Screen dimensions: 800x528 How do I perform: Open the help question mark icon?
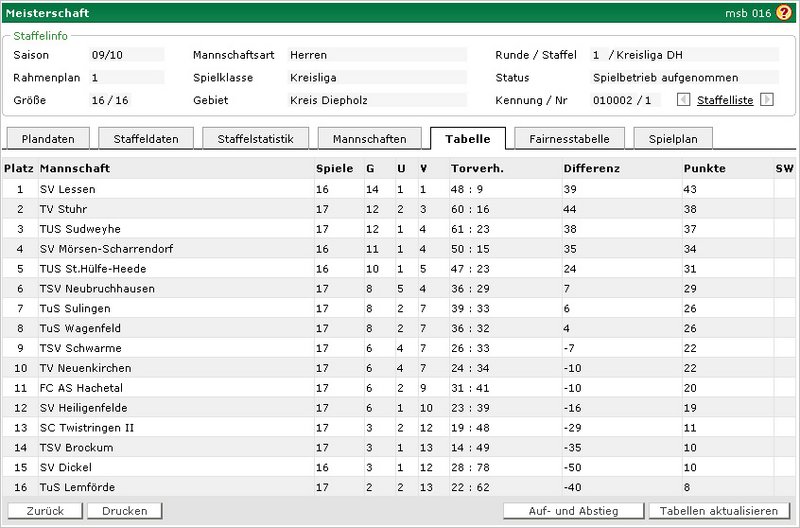click(783, 13)
